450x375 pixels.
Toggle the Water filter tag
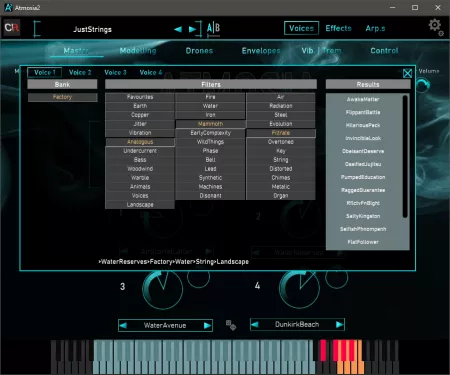pos(210,106)
